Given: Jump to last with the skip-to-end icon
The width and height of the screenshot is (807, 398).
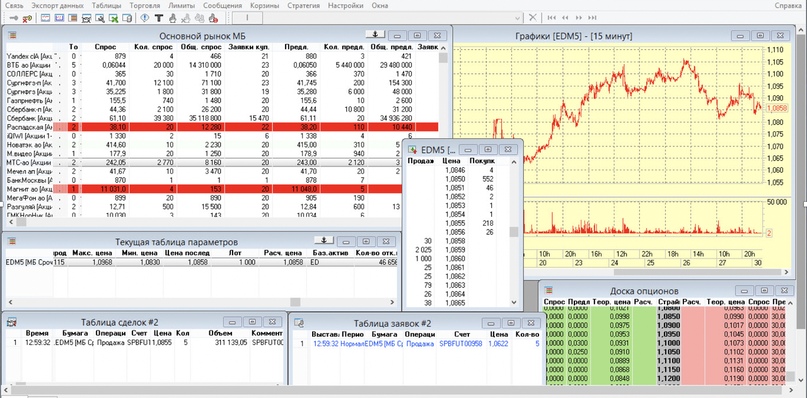Looking at the screenshot, I should (592, 18).
